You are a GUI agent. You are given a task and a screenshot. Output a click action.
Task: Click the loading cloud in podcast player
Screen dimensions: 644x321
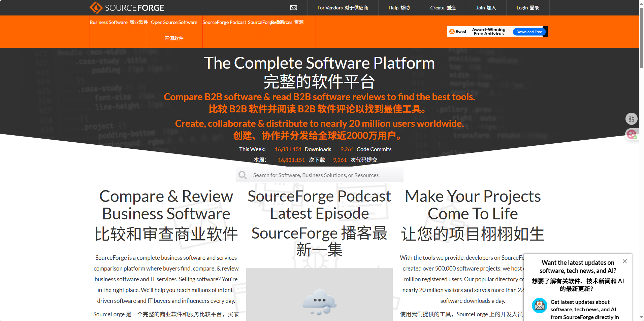click(319, 302)
